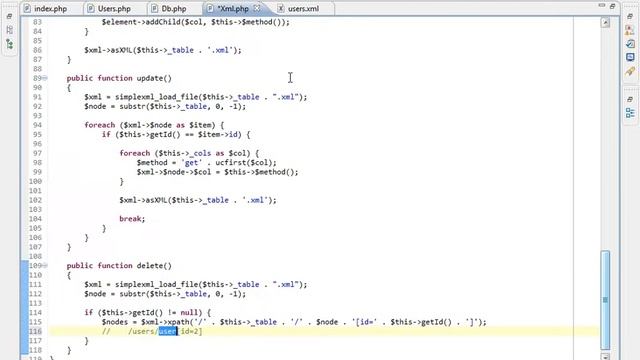Viewport: 640px width, 360px height.
Task: Click 'foreach ($xml->$node as $item)' on line 94
Action: point(154,125)
